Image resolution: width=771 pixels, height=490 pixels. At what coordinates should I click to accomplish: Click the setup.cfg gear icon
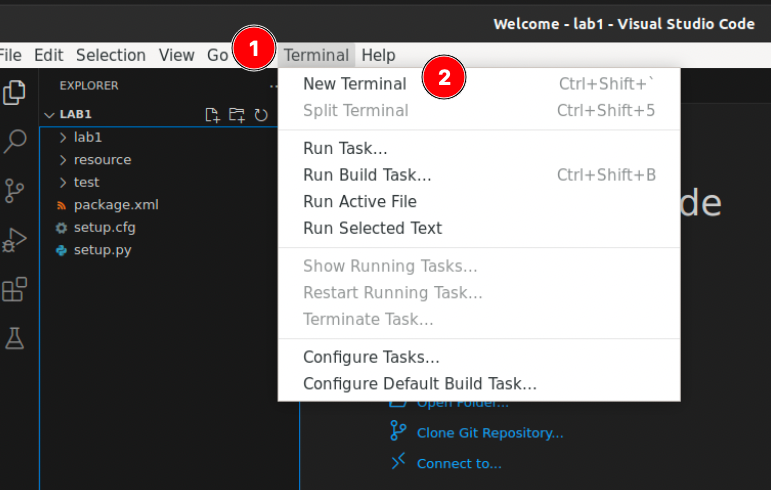(x=61, y=228)
